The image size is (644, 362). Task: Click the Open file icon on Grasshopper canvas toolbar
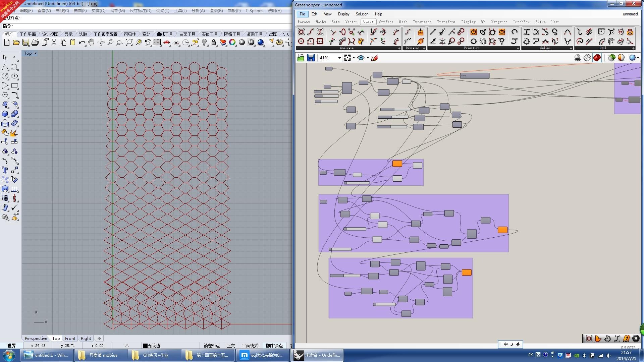tap(301, 58)
